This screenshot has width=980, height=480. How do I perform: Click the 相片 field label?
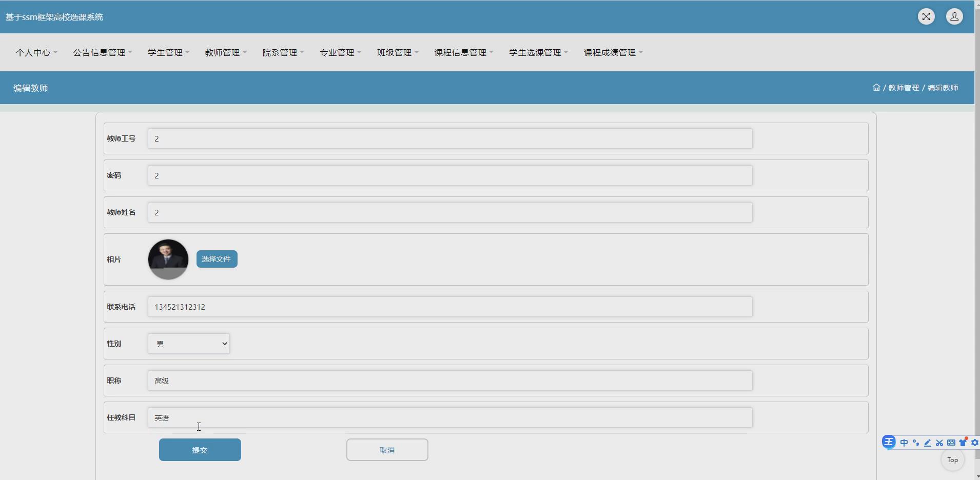pos(114,259)
